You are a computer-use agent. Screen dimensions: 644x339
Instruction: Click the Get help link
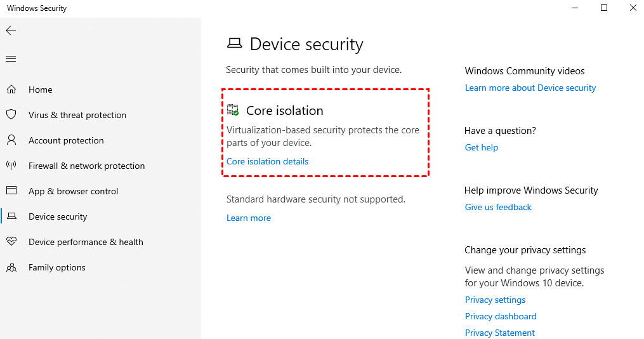[x=482, y=147]
